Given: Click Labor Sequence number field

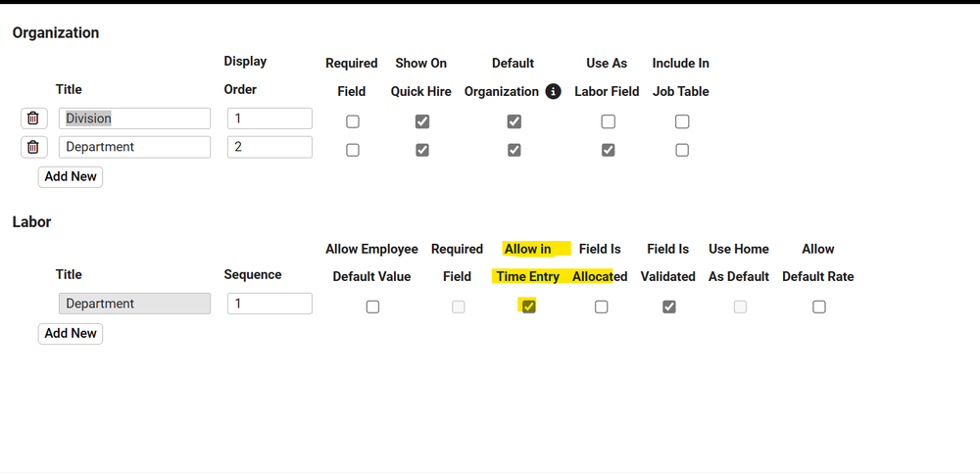Looking at the screenshot, I should 269,304.
